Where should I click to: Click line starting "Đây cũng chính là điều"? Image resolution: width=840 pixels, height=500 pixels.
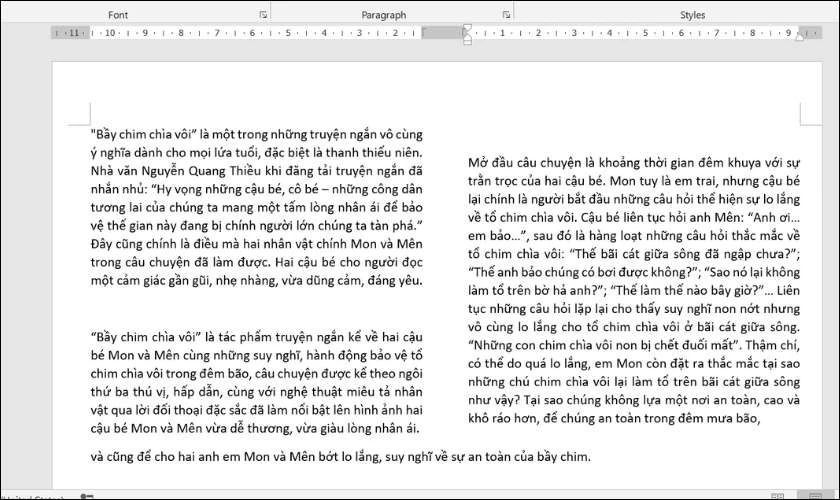coord(257,244)
